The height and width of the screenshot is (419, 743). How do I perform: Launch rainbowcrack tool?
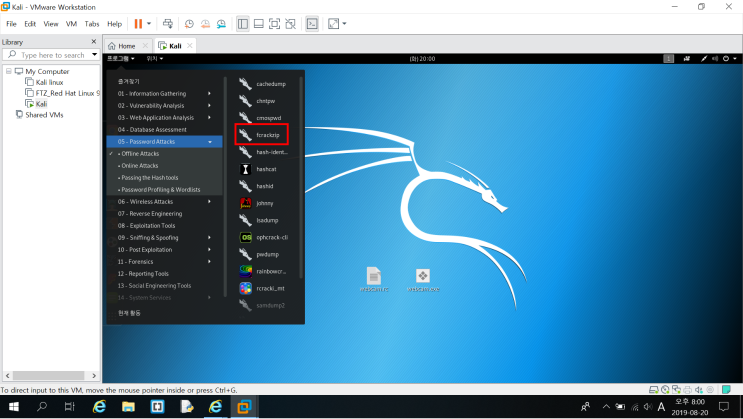click(263, 272)
